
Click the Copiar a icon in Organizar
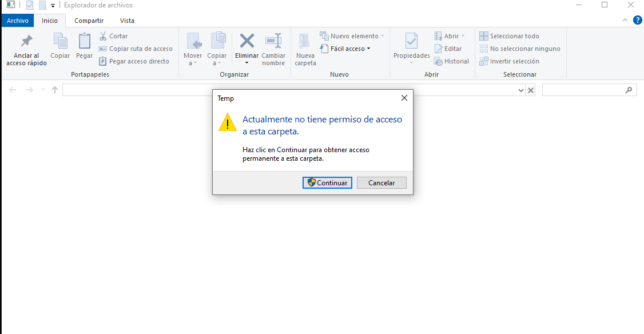point(218,41)
